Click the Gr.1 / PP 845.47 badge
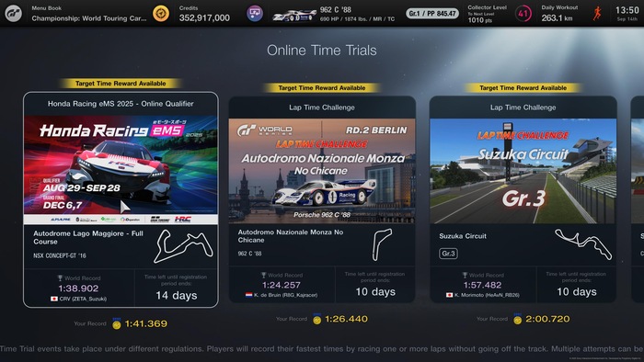The height and width of the screenshot is (362, 644). 432,14
